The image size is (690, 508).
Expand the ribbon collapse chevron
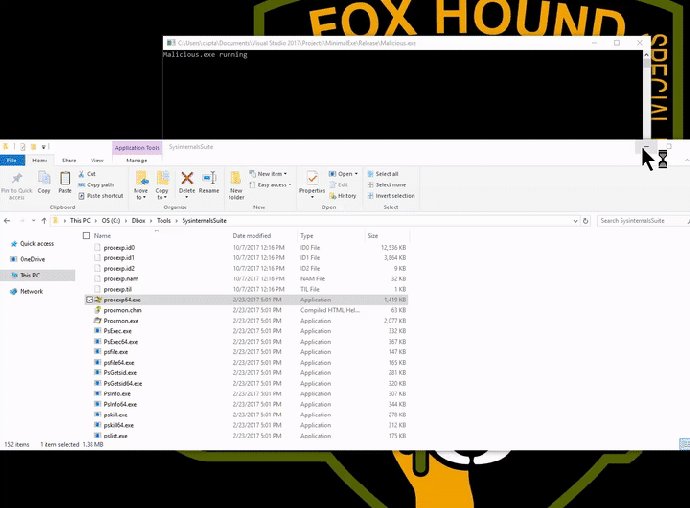[x=687, y=161]
